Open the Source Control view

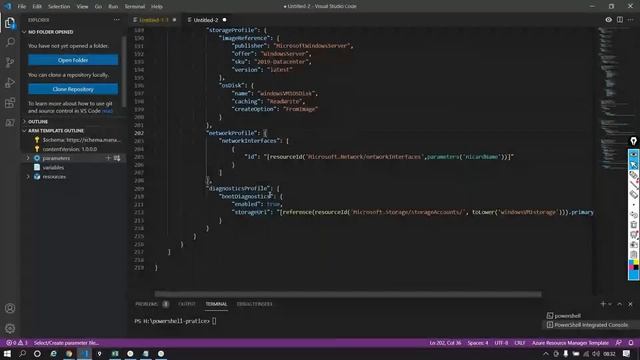10,62
